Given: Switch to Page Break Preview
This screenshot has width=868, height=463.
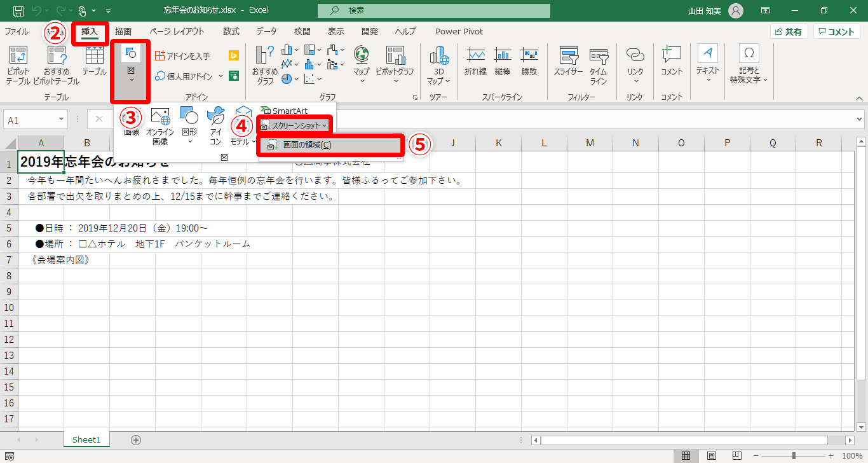Looking at the screenshot, I should (x=738, y=456).
